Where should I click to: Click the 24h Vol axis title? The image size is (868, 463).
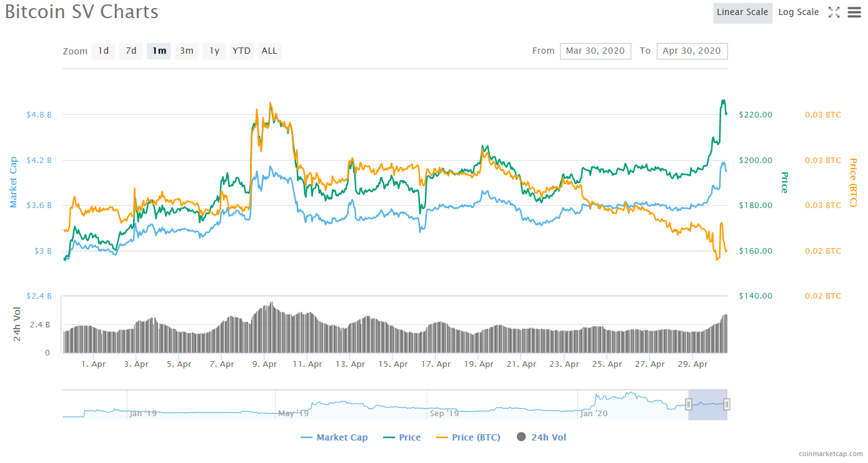pos(17,324)
